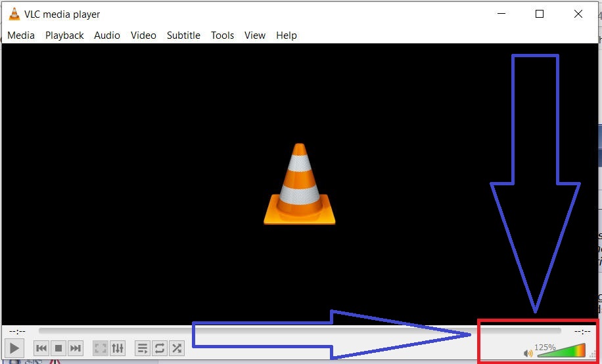The height and width of the screenshot is (364, 602).
Task: Click the elapsed time label on left
Action: click(x=17, y=331)
